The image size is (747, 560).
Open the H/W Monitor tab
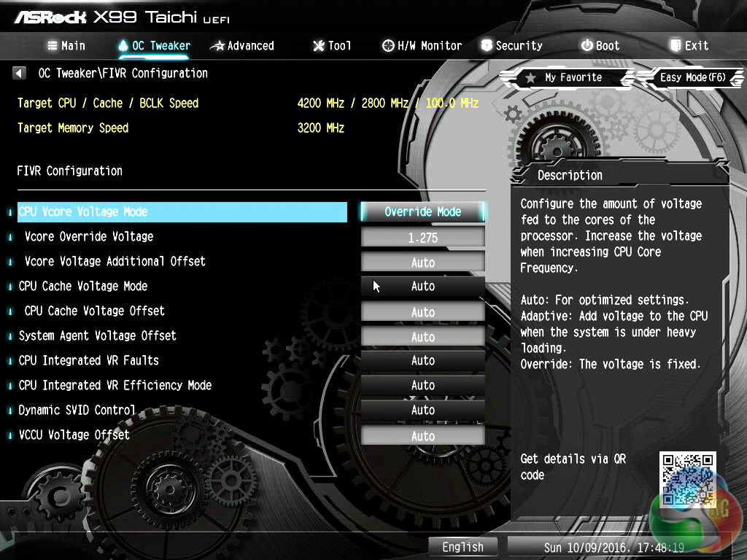[x=422, y=46]
